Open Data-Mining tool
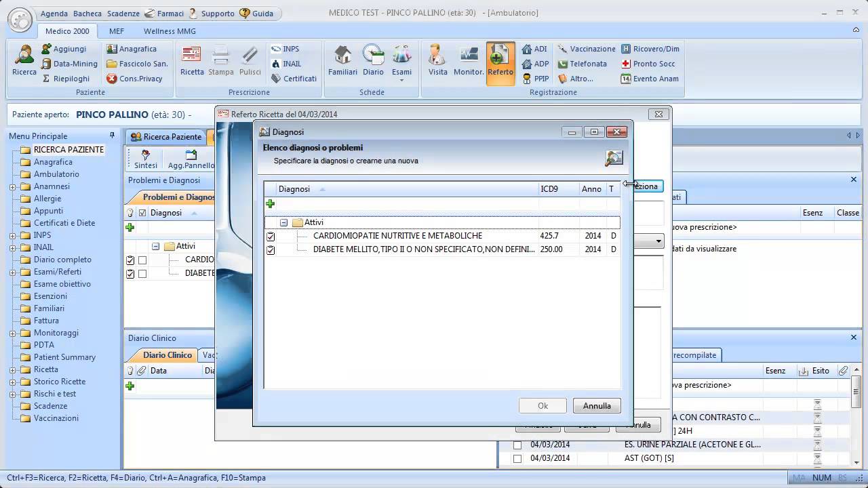This screenshot has width=868, height=488. (x=69, y=64)
